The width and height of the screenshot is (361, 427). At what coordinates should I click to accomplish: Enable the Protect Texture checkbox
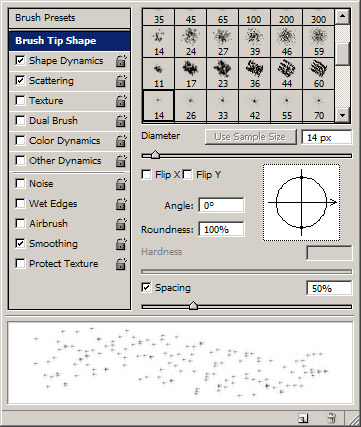pos(20,263)
